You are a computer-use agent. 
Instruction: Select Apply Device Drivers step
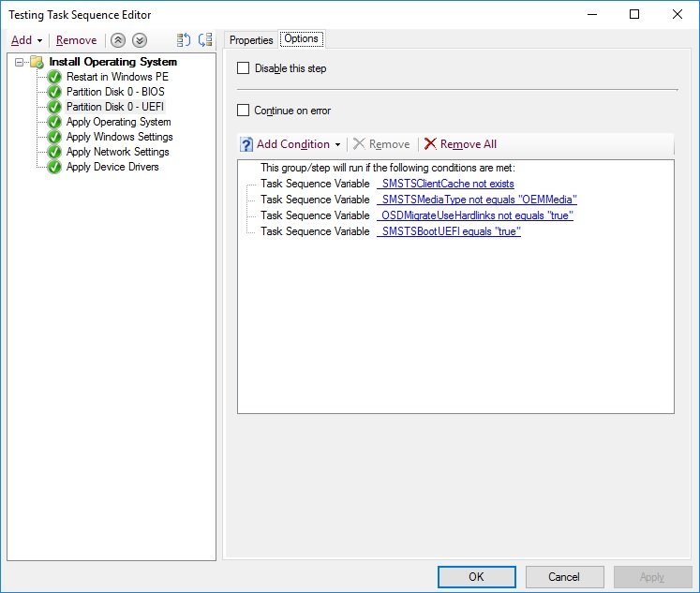click(x=112, y=167)
